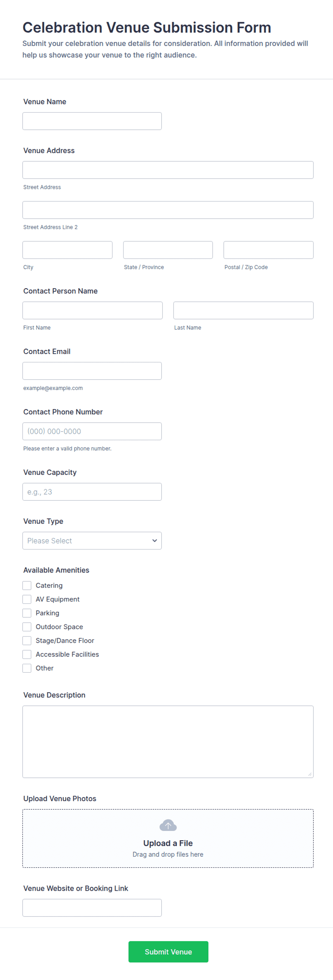This screenshot has height=980, width=333.
Task: Select the Outdoor Space checkbox
Action: coord(26,627)
